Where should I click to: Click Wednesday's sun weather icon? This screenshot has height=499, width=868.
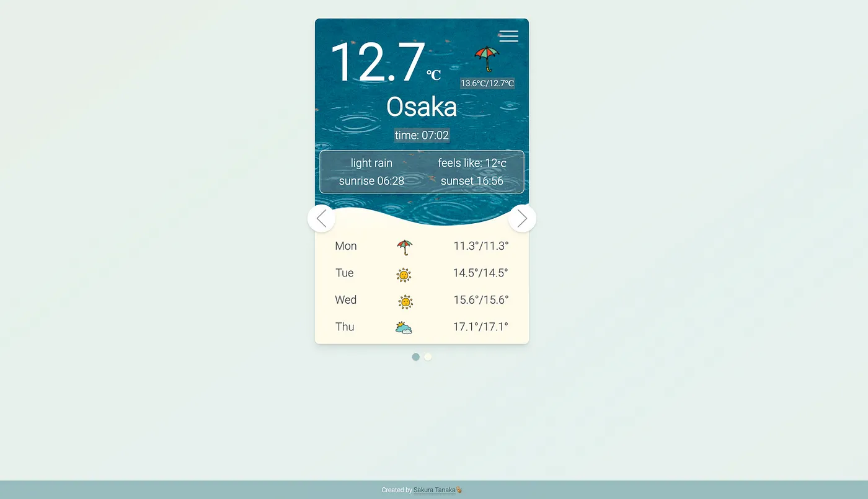point(405,301)
